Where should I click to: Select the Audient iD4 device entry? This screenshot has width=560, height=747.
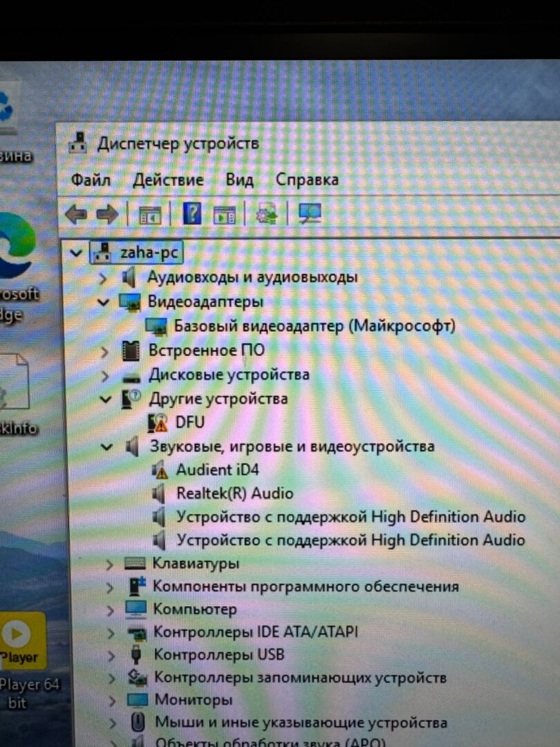[x=216, y=470]
